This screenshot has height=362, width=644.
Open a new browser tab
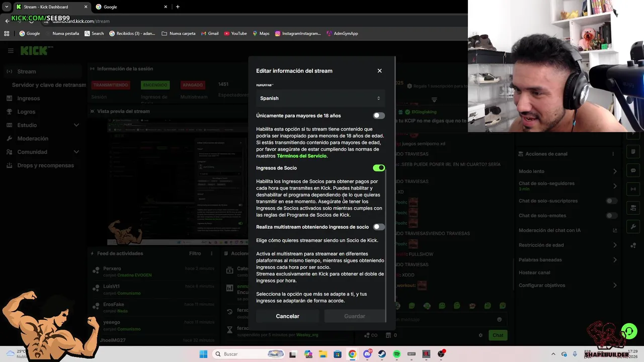178,7
